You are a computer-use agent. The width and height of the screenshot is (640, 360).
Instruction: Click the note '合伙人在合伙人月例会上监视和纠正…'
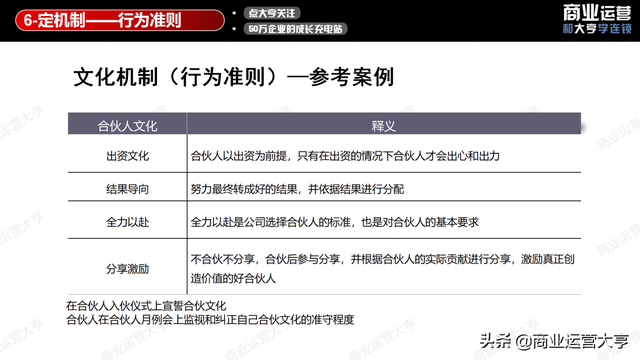pyautogui.click(x=210, y=319)
